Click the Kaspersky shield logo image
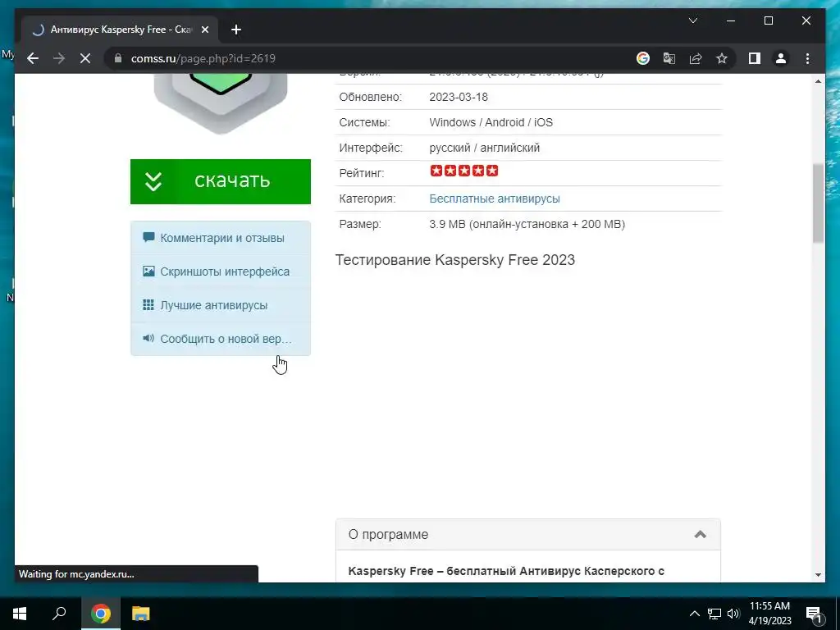 click(x=220, y=104)
